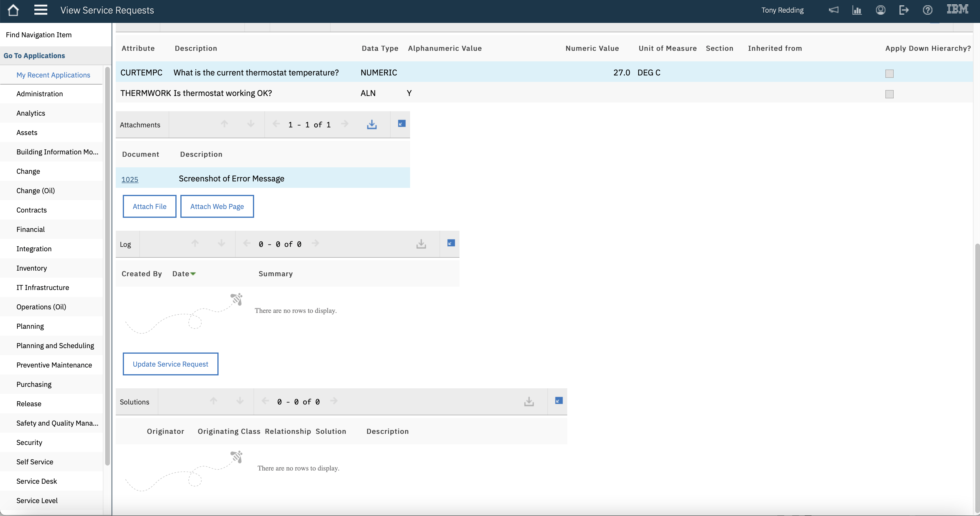Open the help icon
The image size is (980, 516).
pyautogui.click(x=927, y=10)
